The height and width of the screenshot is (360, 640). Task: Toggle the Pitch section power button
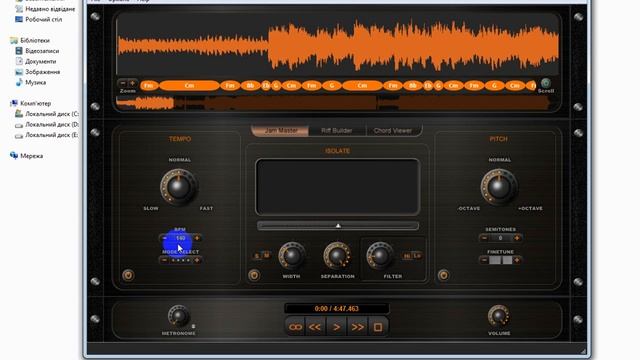pyautogui.click(x=443, y=275)
